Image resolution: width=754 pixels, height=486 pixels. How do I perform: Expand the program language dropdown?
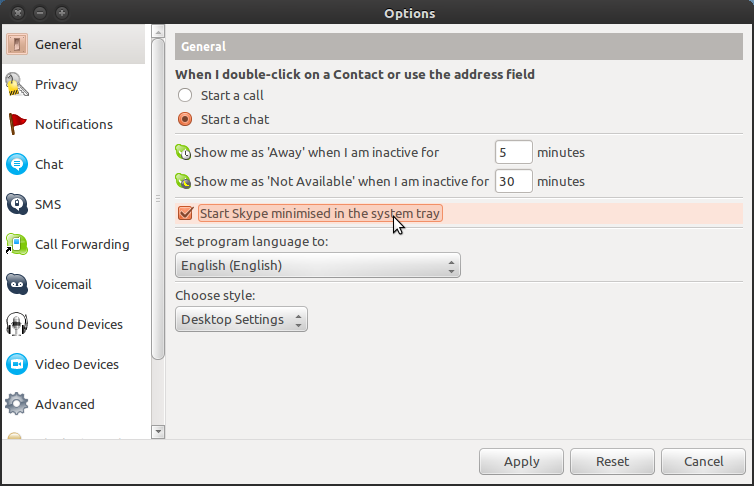coord(317,266)
